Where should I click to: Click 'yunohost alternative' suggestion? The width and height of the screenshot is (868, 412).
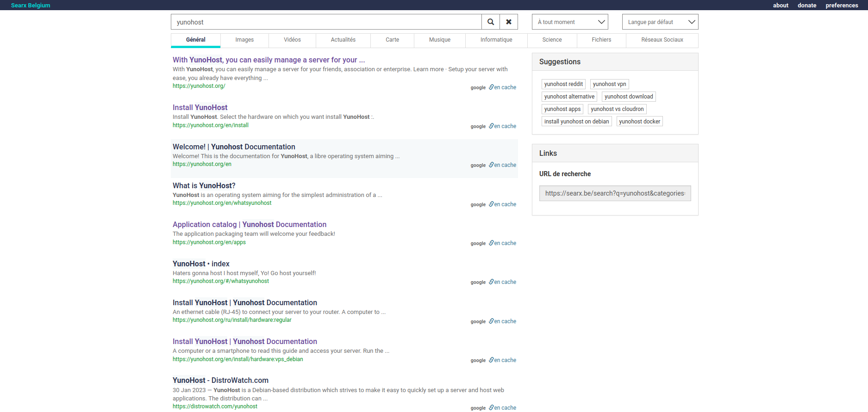click(x=569, y=97)
